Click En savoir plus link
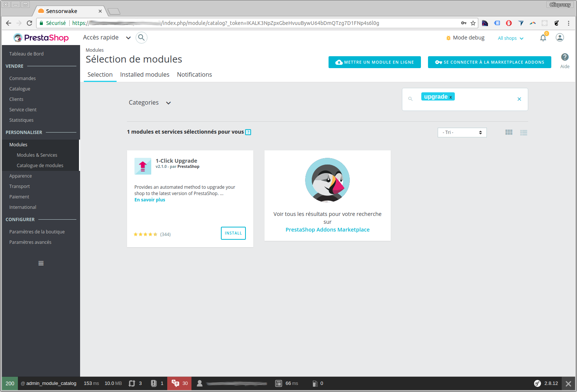 point(150,200)
